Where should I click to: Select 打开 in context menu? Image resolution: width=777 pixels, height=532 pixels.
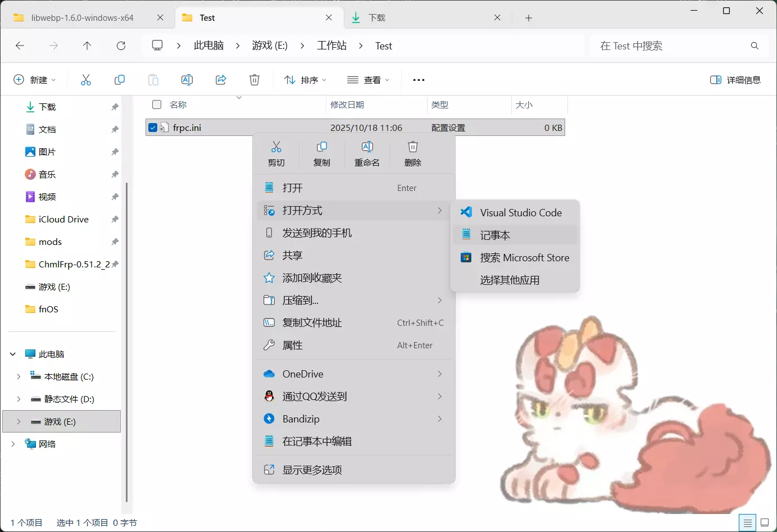point(354,188)
